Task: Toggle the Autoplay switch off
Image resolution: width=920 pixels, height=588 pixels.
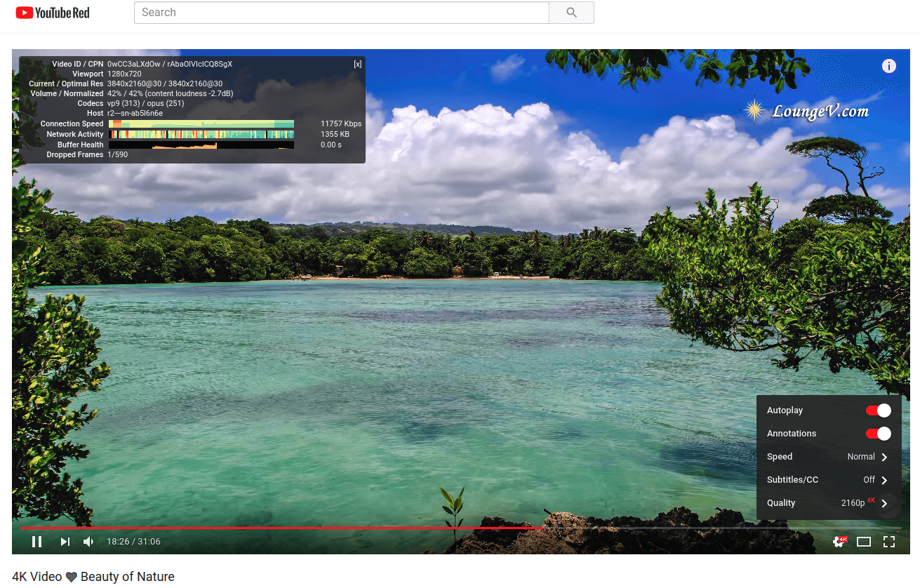Action: pos(878,410)
